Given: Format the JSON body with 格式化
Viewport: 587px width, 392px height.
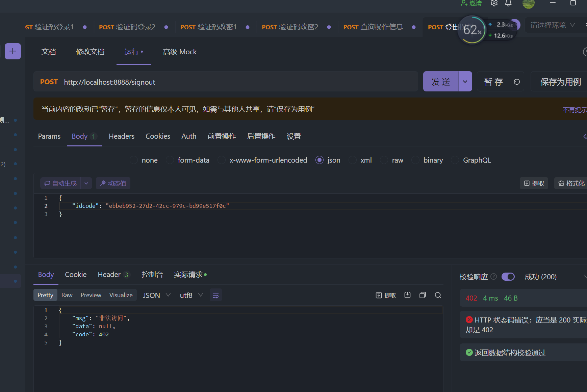Looking at the screenshot, I should [x=571, y=183].
